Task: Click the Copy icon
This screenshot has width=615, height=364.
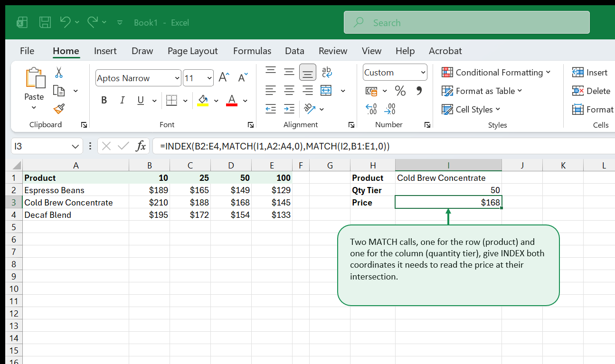Action: click(59, 91)
